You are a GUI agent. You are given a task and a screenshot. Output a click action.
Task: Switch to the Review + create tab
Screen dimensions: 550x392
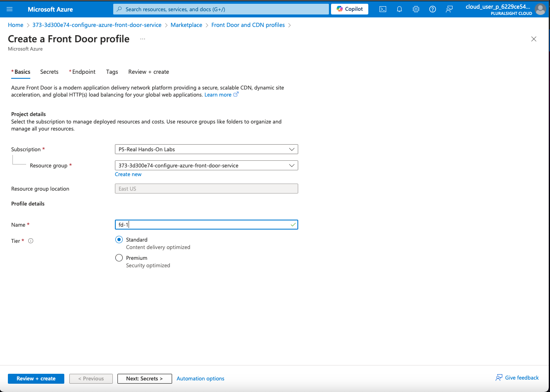coord(148,72)
